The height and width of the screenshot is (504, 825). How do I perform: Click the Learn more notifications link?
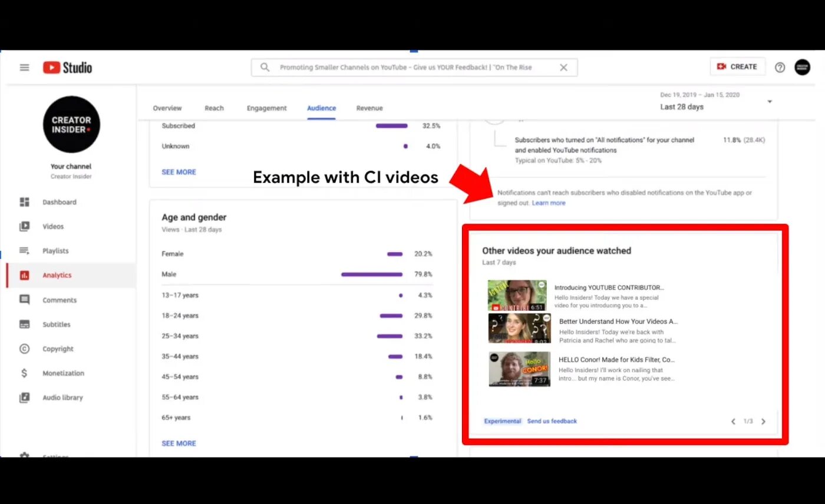[x=549, y=203]
